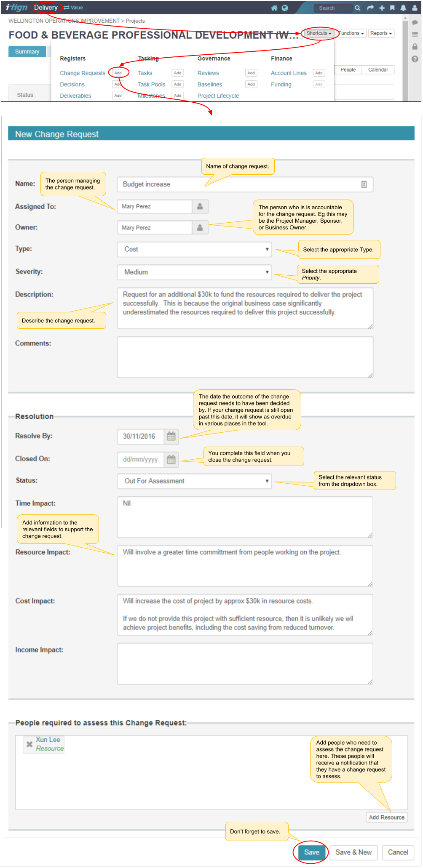Expand the Shortcuts dropdown
Image resolution: width=423 pixels, height=868 pixels.
click(319, 33)
